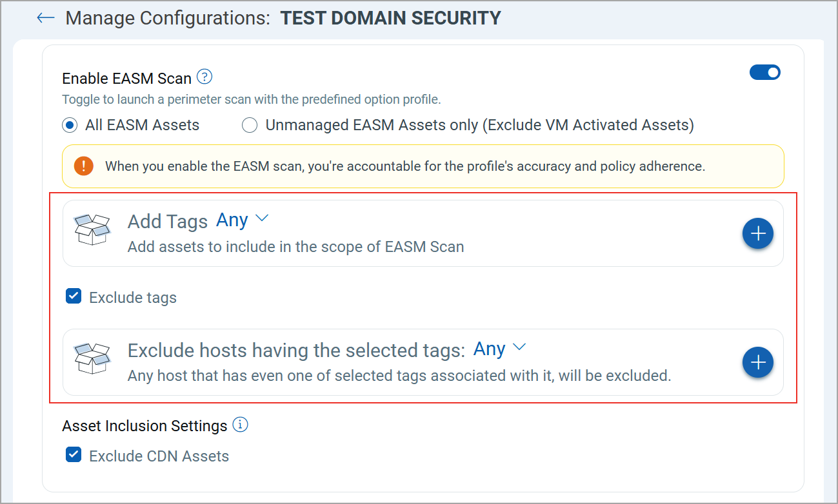Select Unmanaged EASM Assets only option
Image resolution: width=838 pixels, height=504 pixels.
(x=250, y=125)
